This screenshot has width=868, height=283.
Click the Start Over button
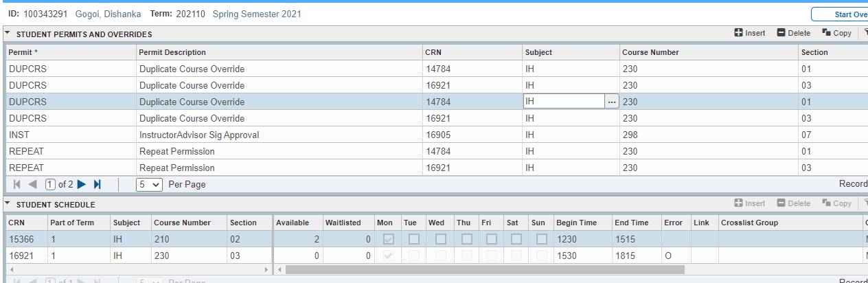[x=840, y=14]
